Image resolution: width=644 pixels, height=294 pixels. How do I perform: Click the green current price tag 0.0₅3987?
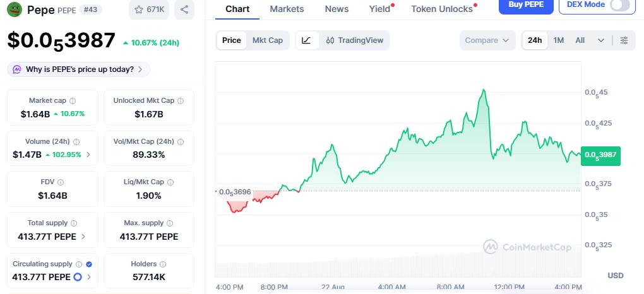point(600,155)
